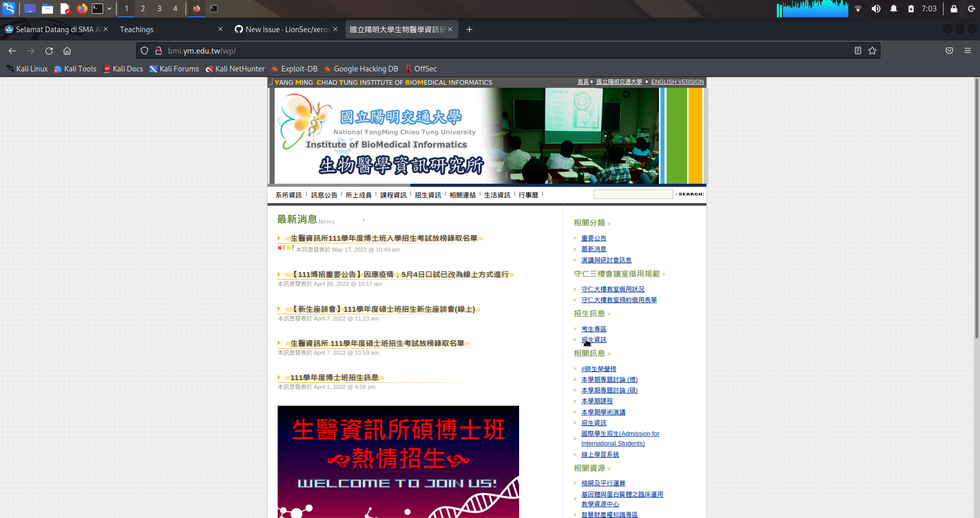Expand the terminal launcher dropdown arrow
The width and height of the screenshot is (980, 518).
(x=109, y=9)
